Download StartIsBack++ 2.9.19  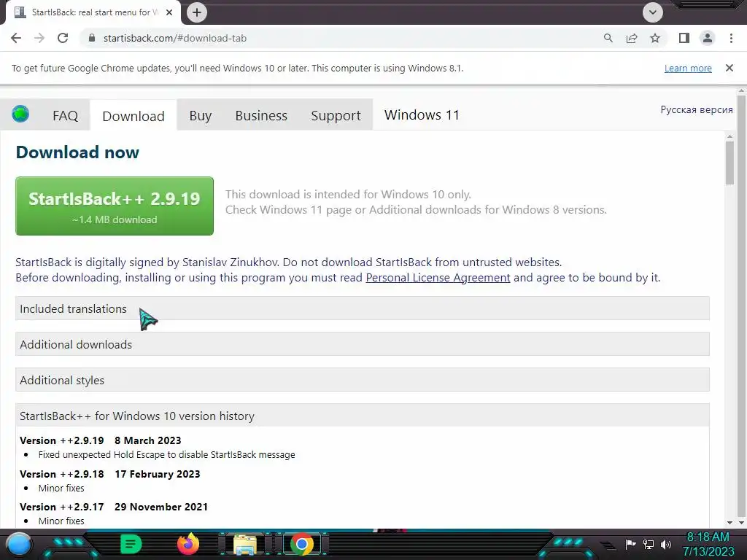pyautogui.click(x=115, y=206)
